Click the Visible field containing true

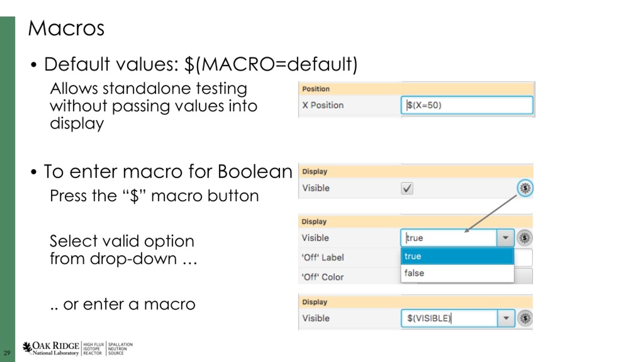[449, 238]
